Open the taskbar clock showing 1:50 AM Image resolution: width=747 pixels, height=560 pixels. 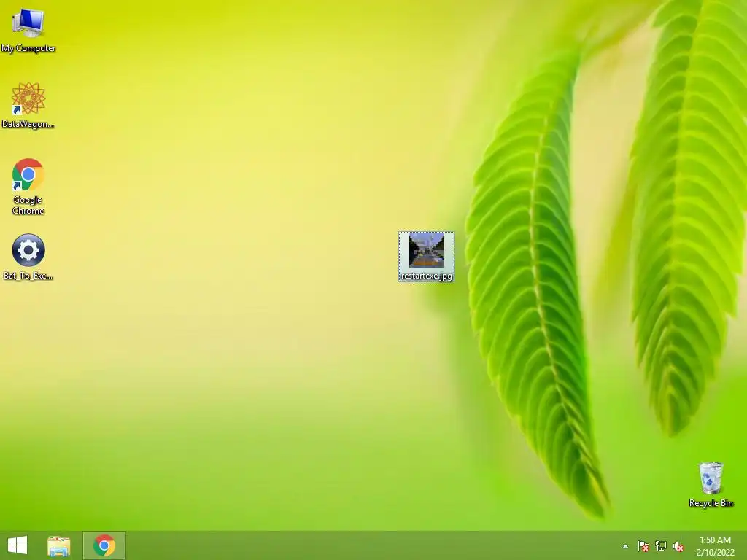715,546
